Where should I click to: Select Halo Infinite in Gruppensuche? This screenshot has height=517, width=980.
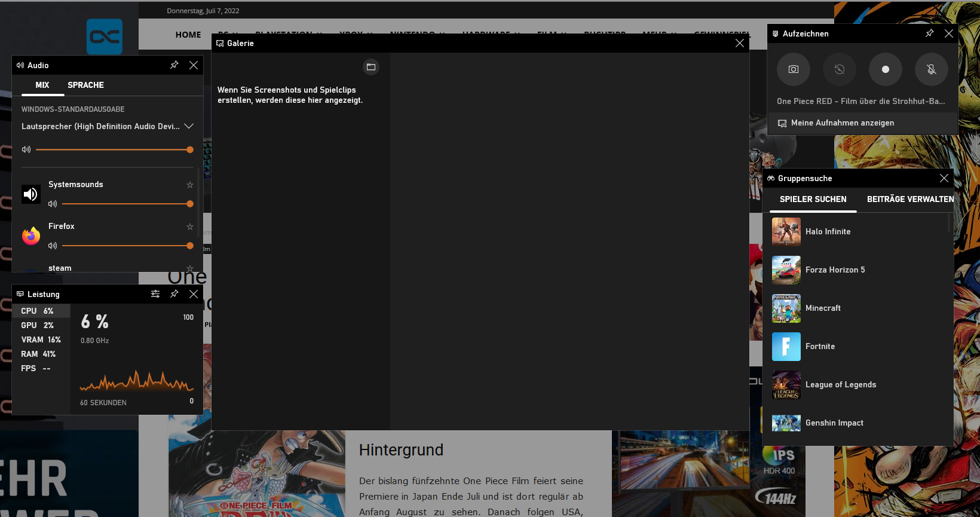[858, 232]
